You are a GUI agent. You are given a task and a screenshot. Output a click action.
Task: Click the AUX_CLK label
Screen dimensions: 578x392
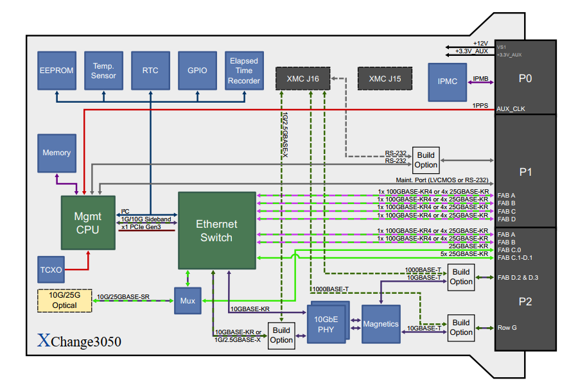511,109
